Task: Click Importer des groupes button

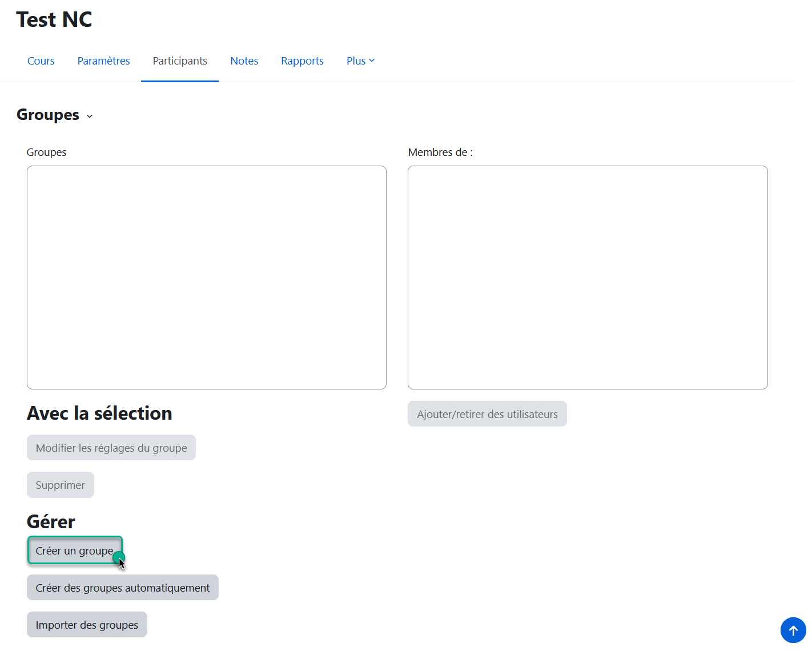Action: coord(87,625)
